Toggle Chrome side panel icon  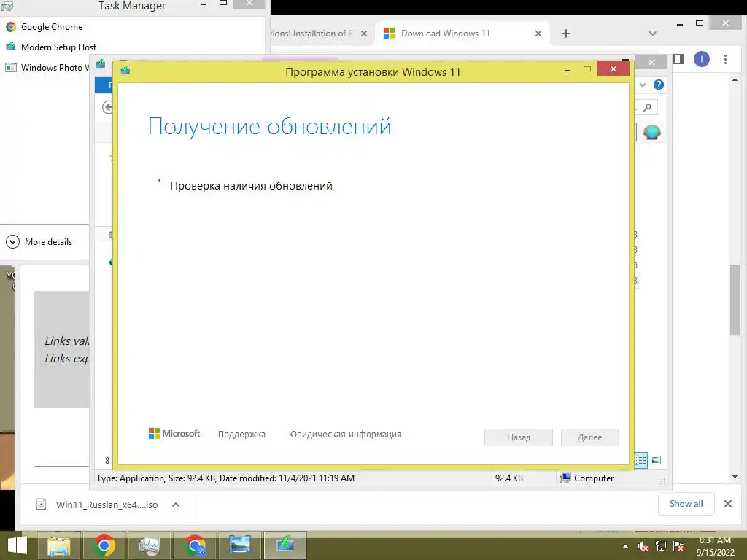coord(678,59)
